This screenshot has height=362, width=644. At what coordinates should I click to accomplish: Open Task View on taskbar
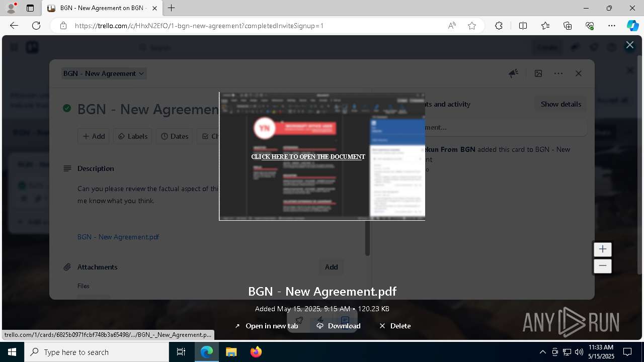(181, 352)
